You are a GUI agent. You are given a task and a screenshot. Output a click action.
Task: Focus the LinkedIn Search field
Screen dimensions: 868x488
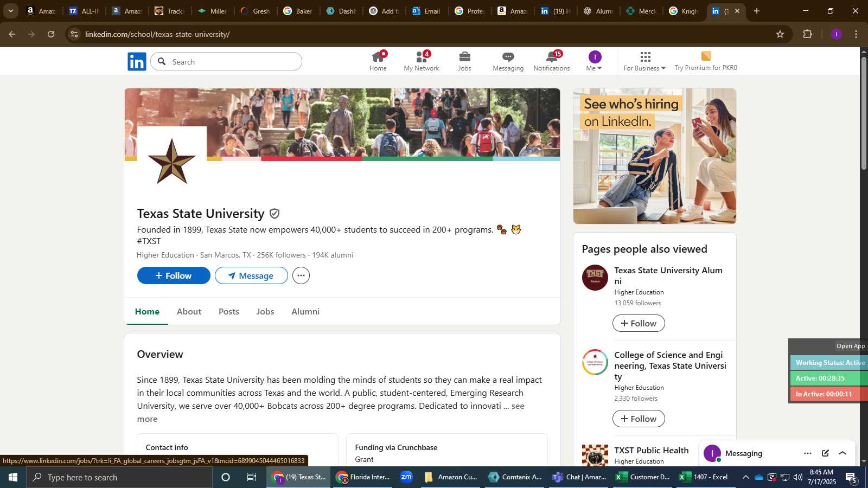point(226,61)
